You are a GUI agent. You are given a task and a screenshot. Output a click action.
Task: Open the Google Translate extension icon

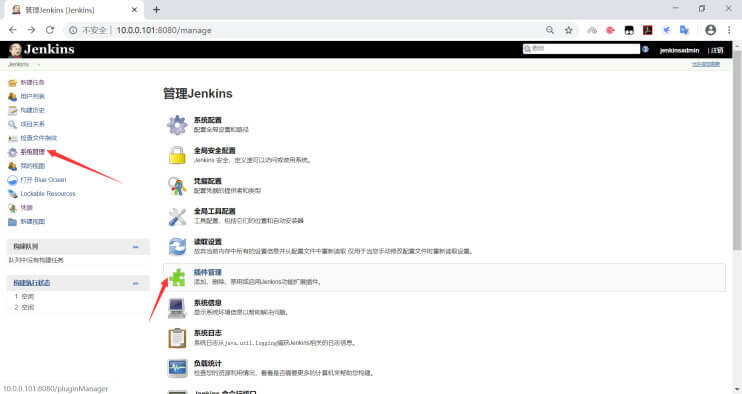pyautogui.click(x=684, y=30)
